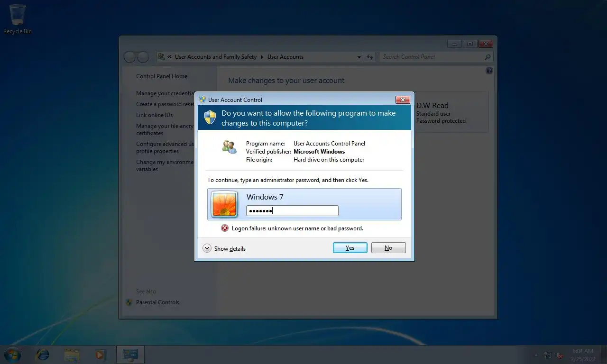Image resolution: width=607 pixels, height=364 pixels.
Task: Click No in User Account Control dialog
Action: coord(388,248)
